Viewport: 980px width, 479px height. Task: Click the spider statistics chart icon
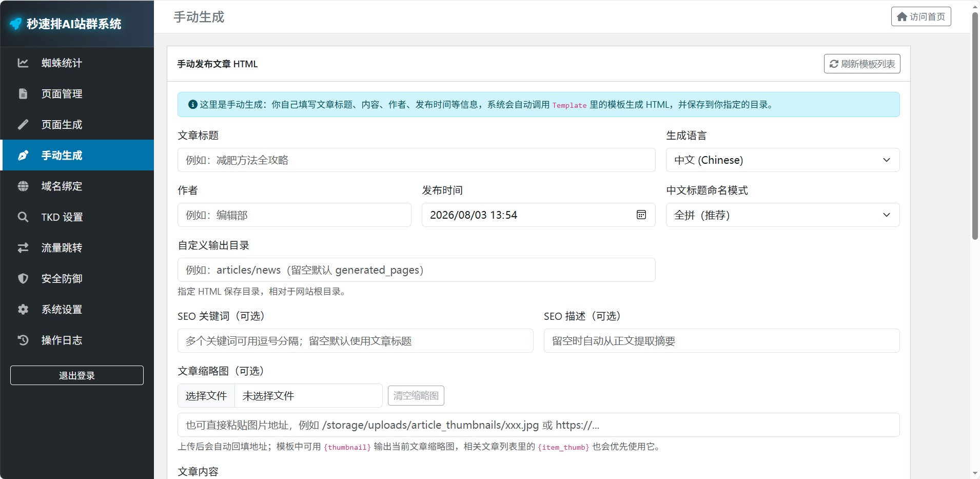point(23,63)
